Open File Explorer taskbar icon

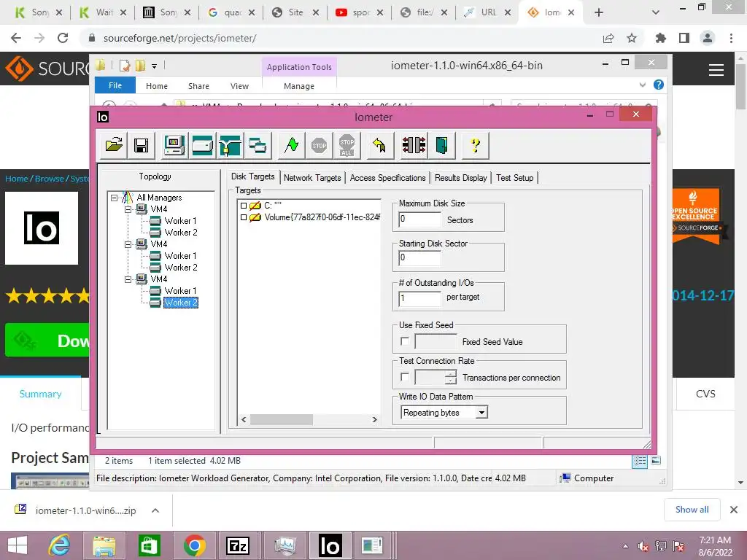(104, 545)
